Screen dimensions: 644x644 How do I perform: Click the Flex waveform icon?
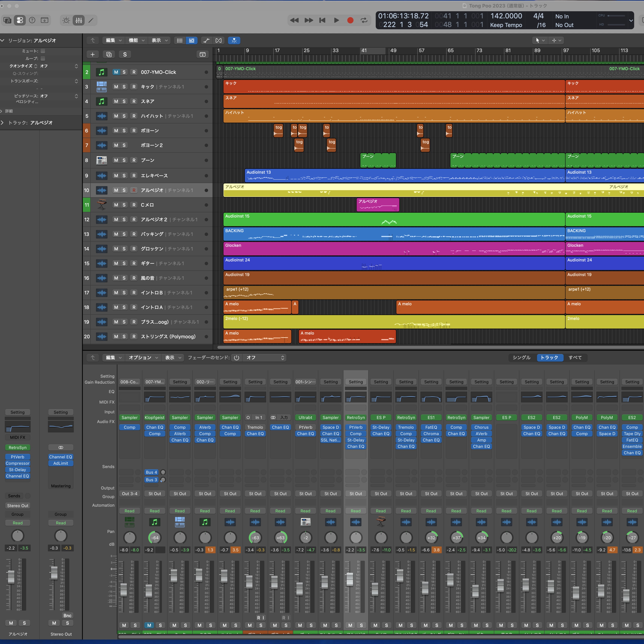pos(218,40)
